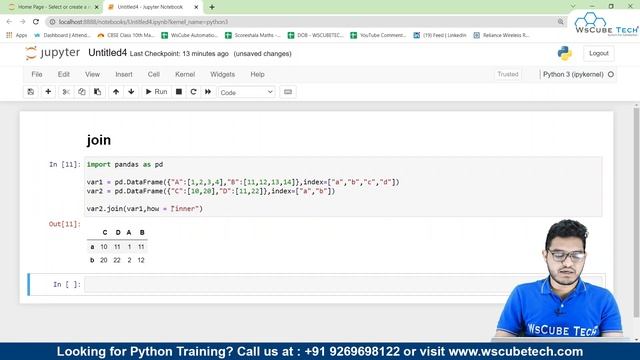Image resolution: width=640 pixels, height=360 pixels.
Task: Click the 'join' markdown heading
Action: pos(99,140)
